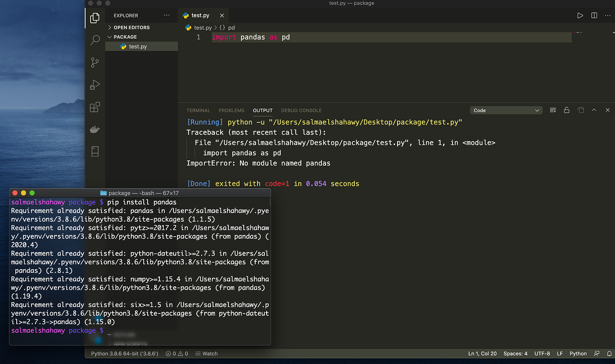Switch to the Debug Console tab
This screenshot has height=364, width=615.
(301, 110)
